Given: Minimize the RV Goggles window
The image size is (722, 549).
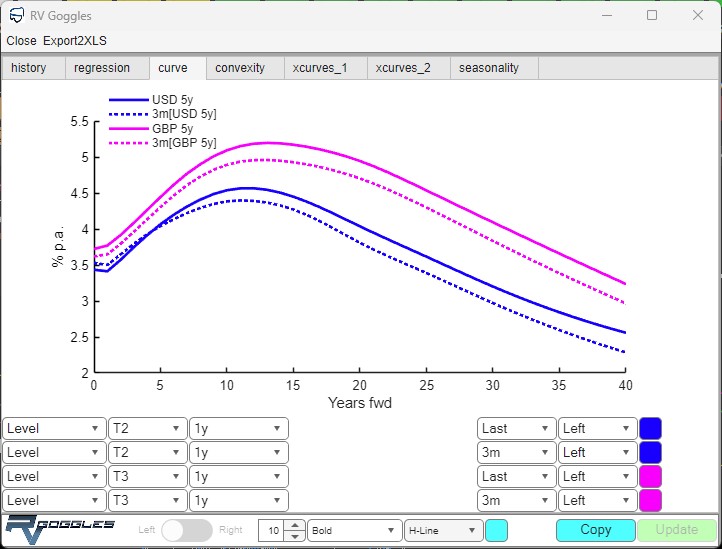Looking at the screenshot, I should click(607, 15).
